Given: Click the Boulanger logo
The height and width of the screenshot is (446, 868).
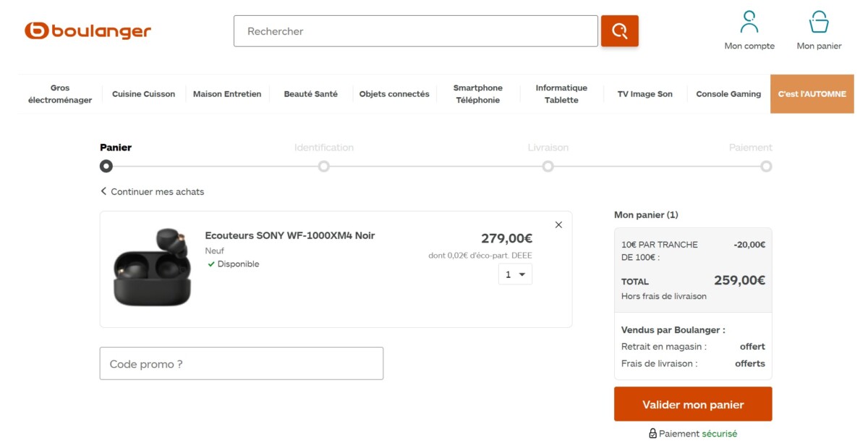Looking at the screenshot, I should [x=88, y=31].
